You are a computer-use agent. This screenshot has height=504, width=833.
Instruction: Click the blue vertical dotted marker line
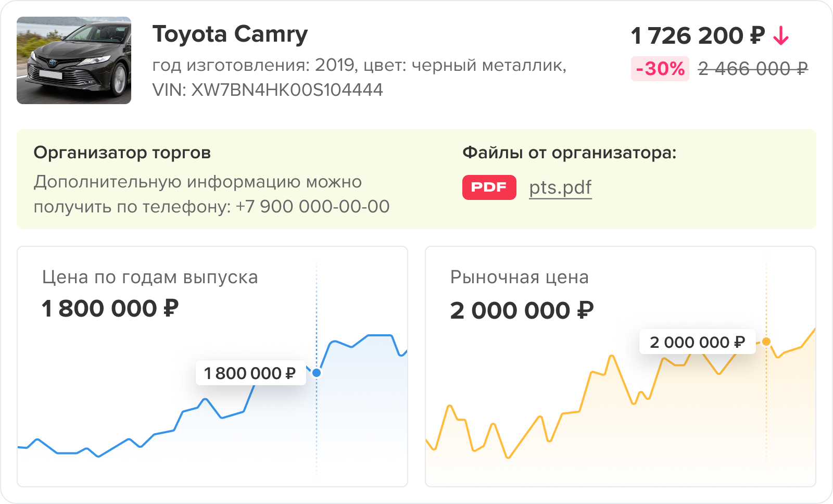tap(317, 427)
